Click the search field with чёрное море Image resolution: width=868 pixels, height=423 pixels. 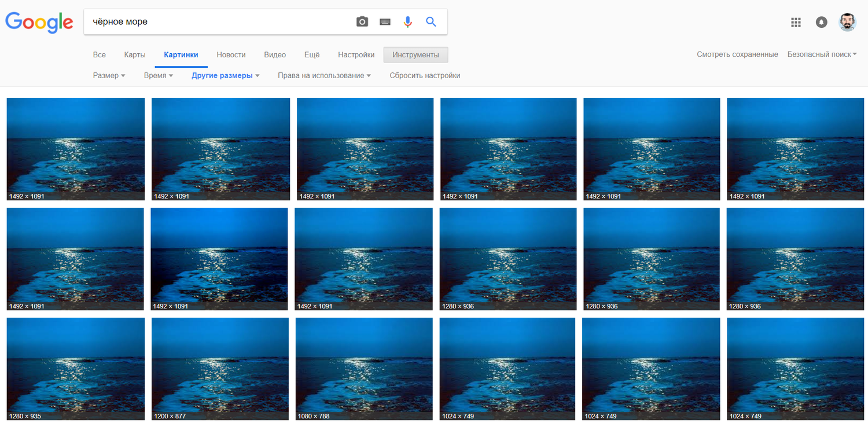click(220, 22)
